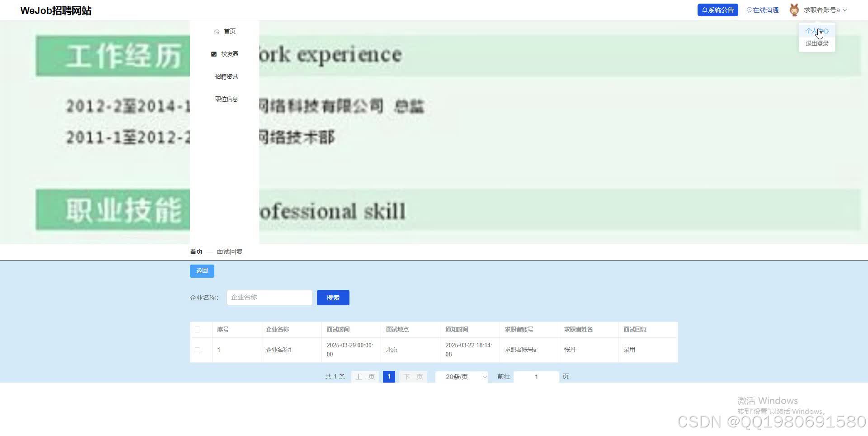This screenshot has width=868, height=436.
Task: Click the fox avatar next to 求职者账号a
Action: (x=794, y=9)
